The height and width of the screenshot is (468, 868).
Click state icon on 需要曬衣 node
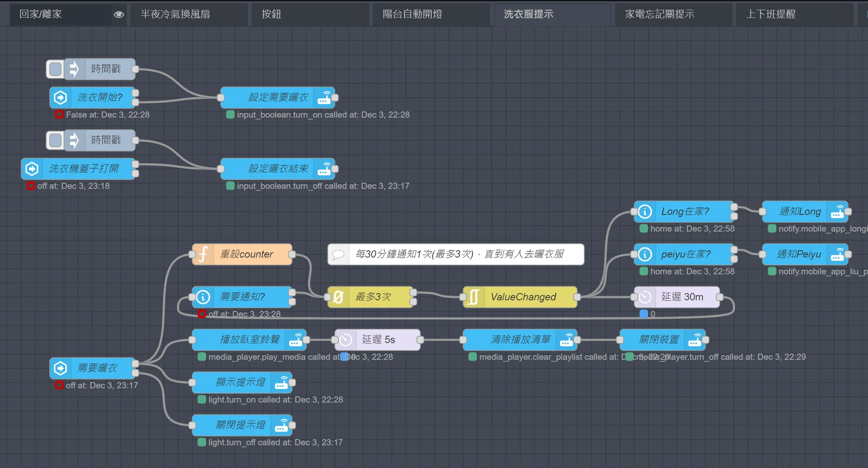click(60, 368)
